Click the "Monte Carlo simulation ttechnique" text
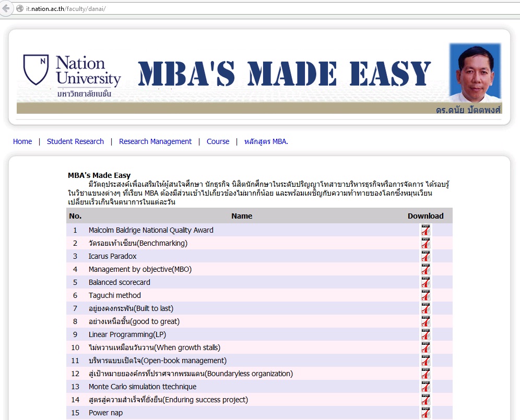Image resolution: width=520 pixels, height=420 pixels. 143,387
